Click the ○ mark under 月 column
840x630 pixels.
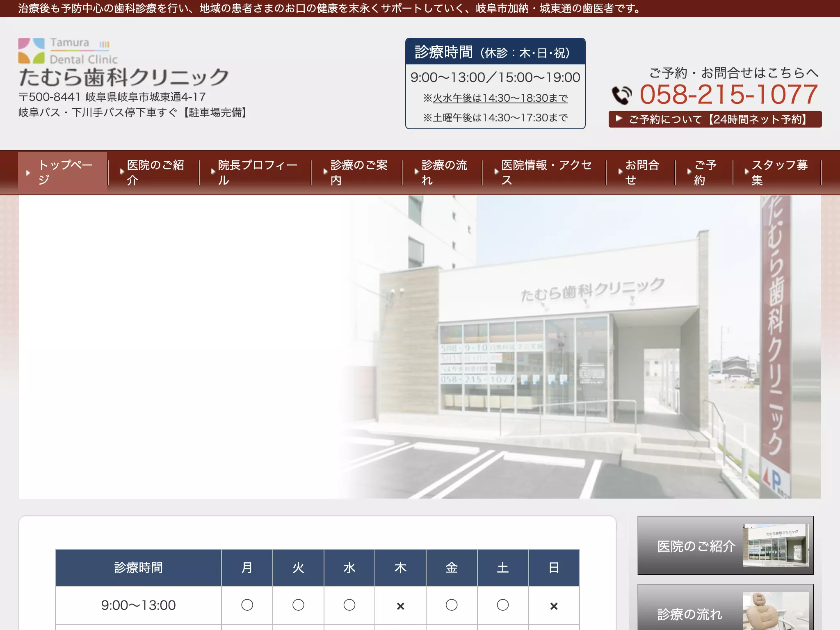(247, 605)
